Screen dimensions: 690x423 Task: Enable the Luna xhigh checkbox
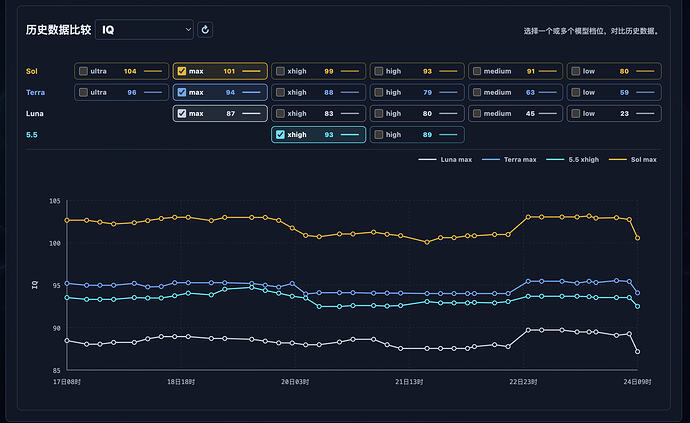tap(280, 114)
